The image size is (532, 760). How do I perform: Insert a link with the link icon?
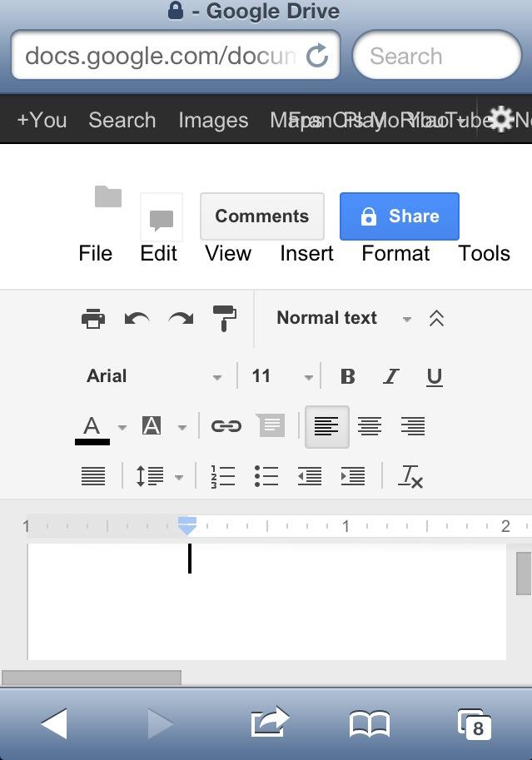[225, 425]
